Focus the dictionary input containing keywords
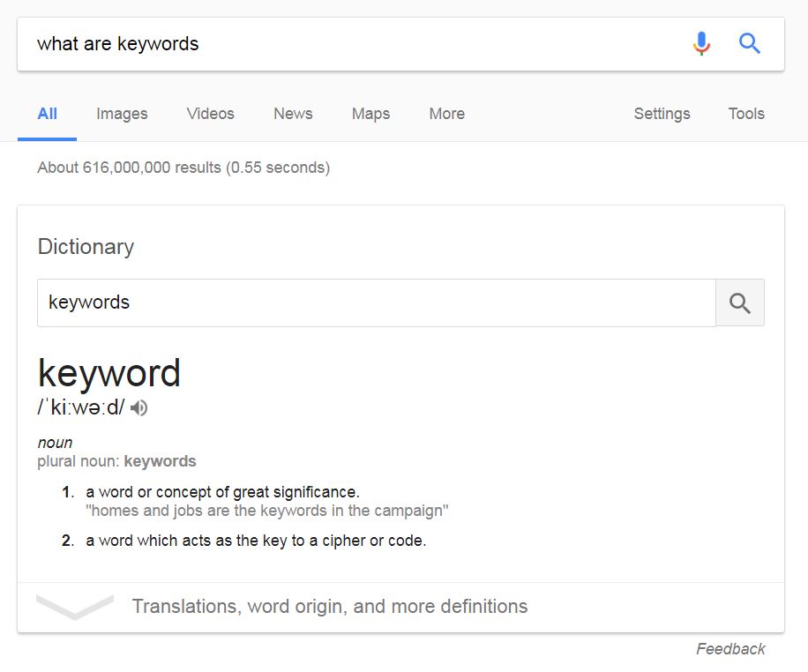Image resolution: width=808 pixels, height=672 pixels. pos(377,303)
